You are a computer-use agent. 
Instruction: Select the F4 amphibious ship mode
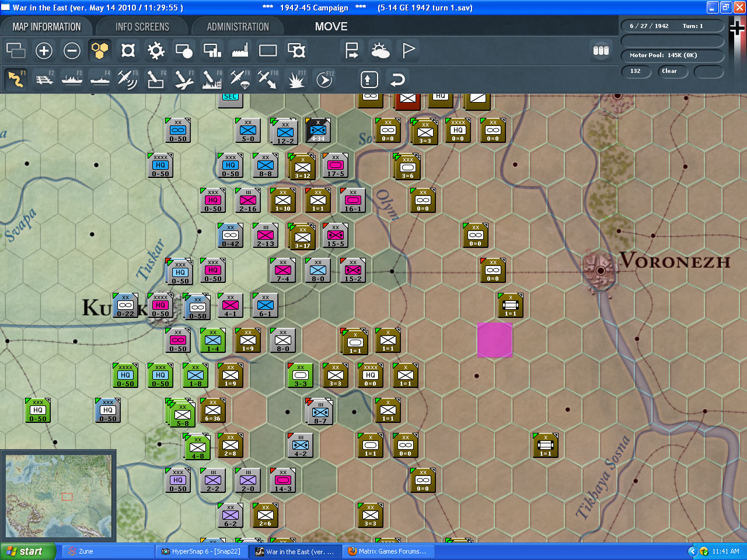(x=100, y=79)
